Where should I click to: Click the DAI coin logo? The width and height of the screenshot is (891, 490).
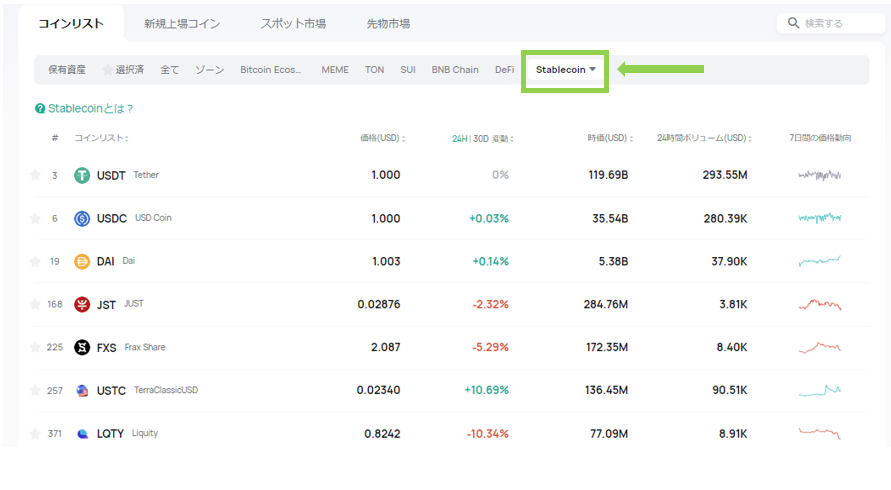pos(82,261)
